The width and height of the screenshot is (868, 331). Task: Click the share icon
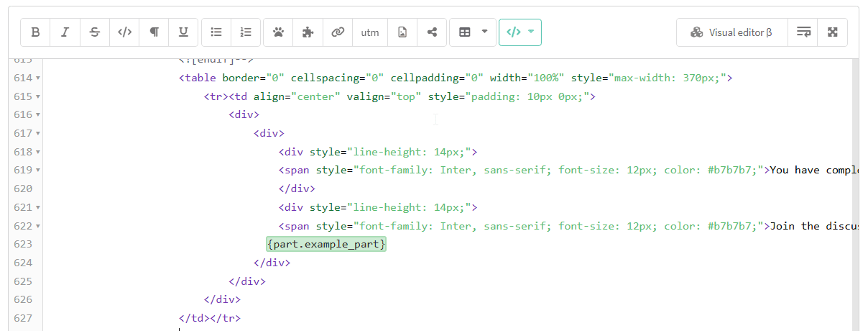coord(432,32)
